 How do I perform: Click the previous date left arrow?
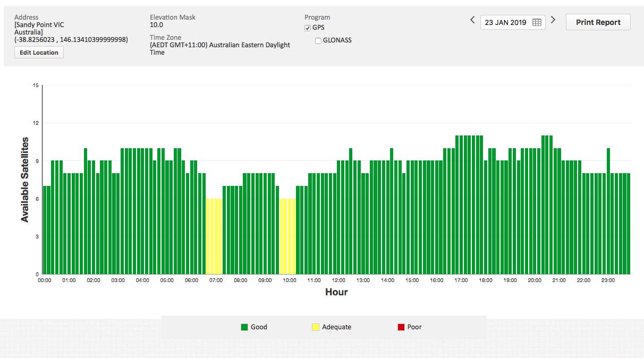472,20
